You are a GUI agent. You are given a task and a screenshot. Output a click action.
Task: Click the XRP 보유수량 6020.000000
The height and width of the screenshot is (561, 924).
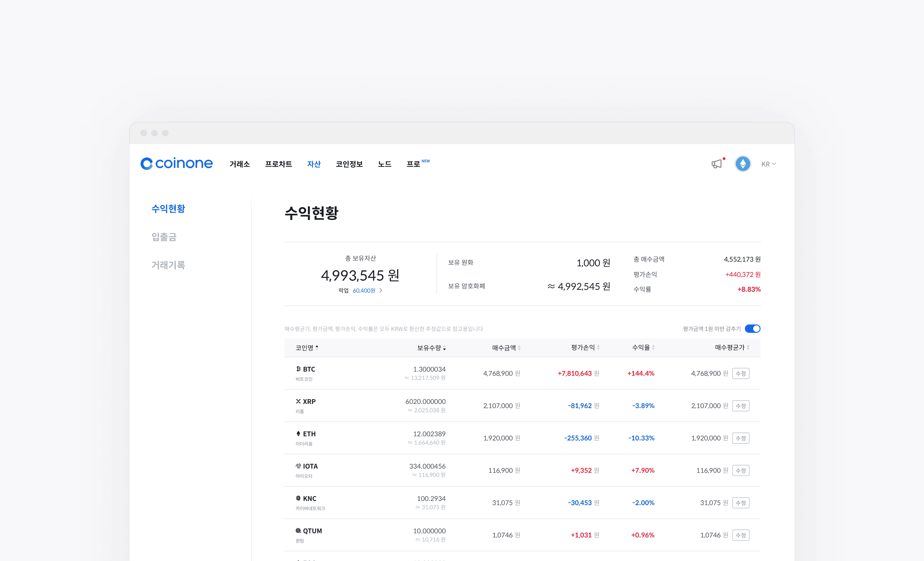(x=426, y=401)
